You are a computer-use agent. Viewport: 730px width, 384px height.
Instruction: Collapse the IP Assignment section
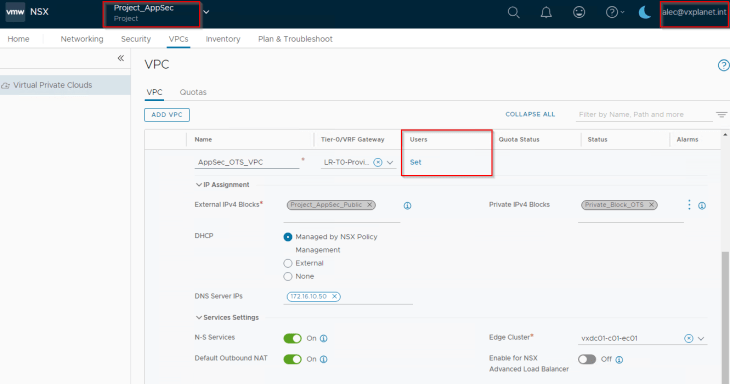tap(199, 185)
